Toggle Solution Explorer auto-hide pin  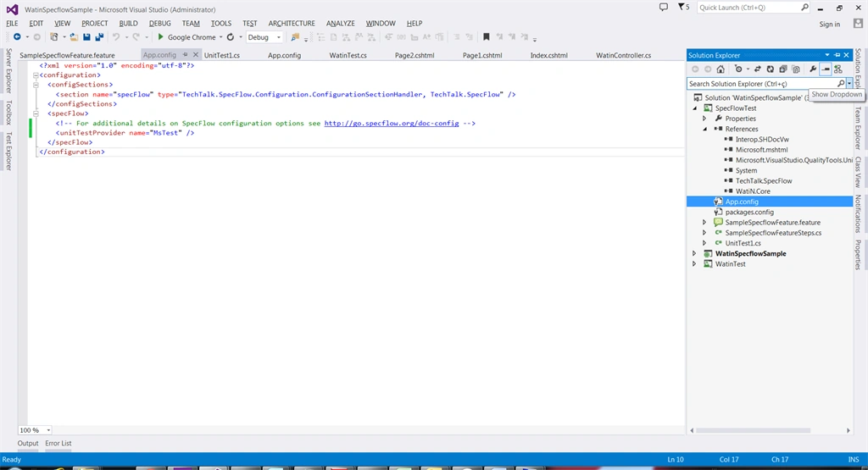837,55
